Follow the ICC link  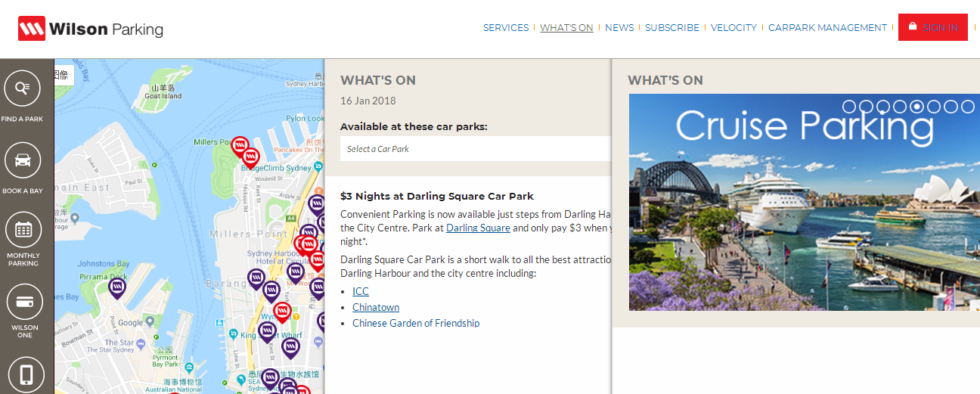(x=361, y=291)
